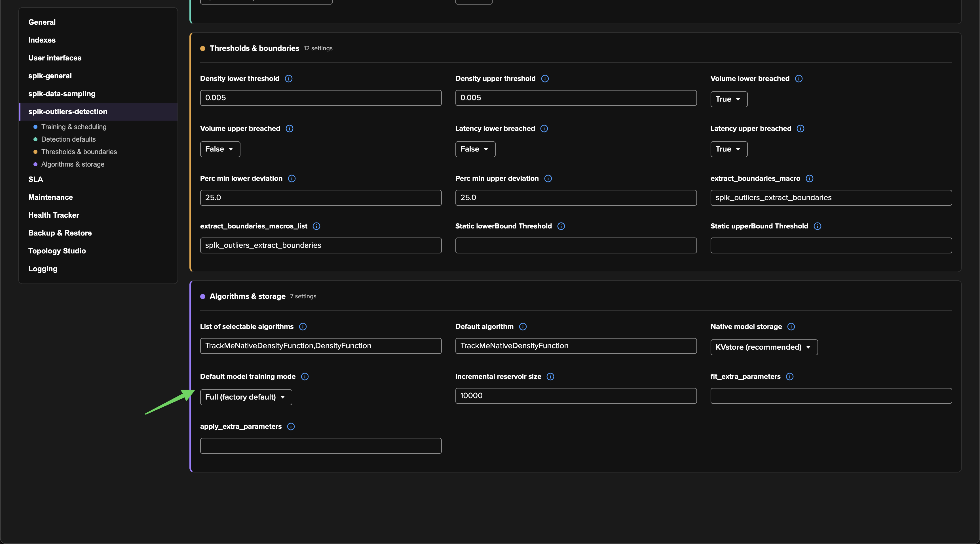Click info icon beside Perc min lower deviation

[x=292, y=178]
